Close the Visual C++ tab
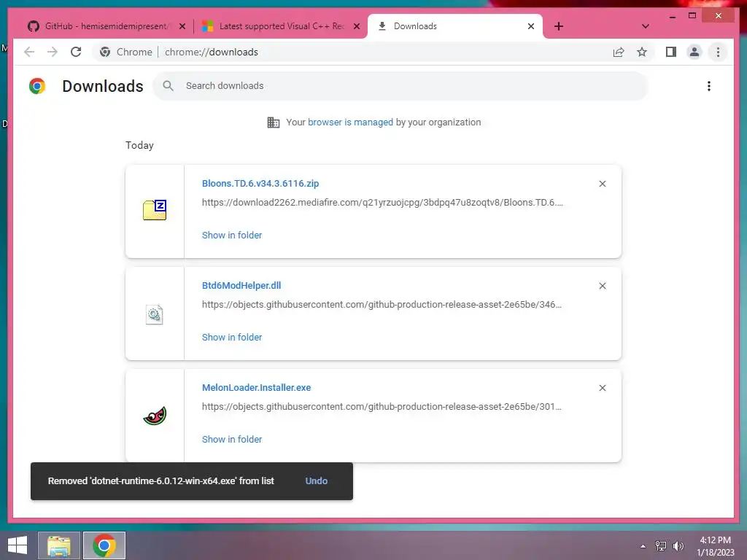Image resolution: width=747 pixels, height=560 pixels. tap(356, 26)
